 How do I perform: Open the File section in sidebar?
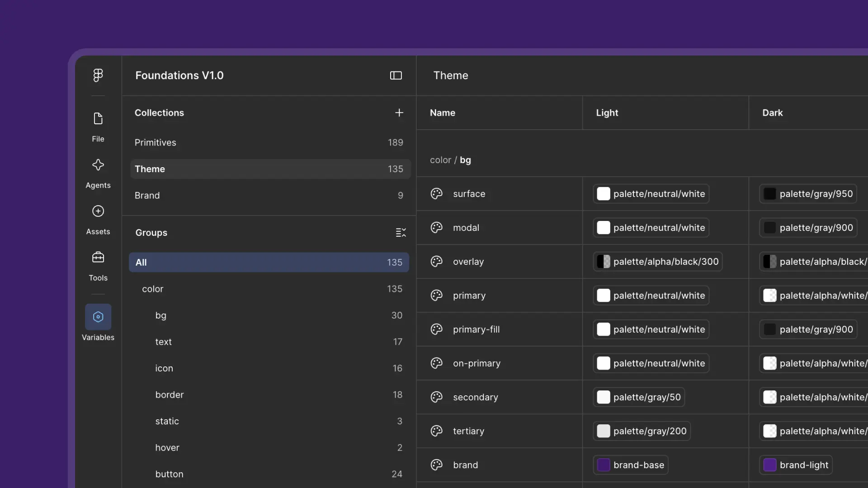(98, 127)
